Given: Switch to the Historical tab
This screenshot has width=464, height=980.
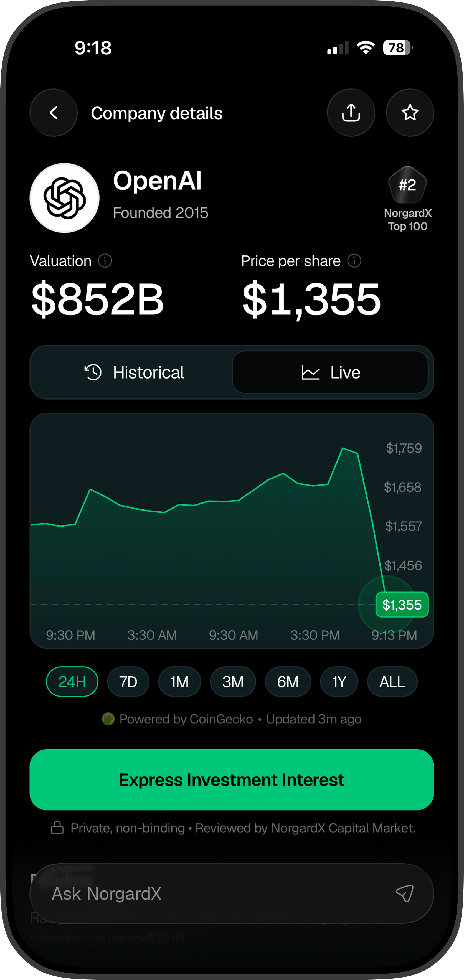Looking at the screenshot, I should pyautogui.click(x=134, y=372).
